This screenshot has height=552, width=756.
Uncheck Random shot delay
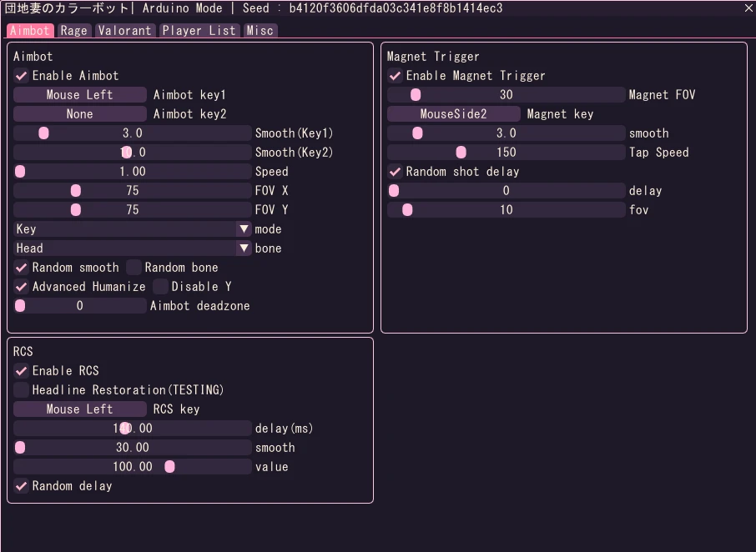click(395, 172)
